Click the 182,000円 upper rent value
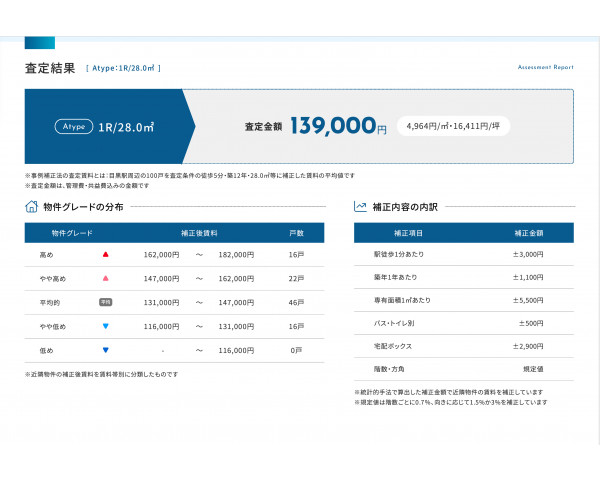This screenshot has width=600, height=480. pos(236,255)
